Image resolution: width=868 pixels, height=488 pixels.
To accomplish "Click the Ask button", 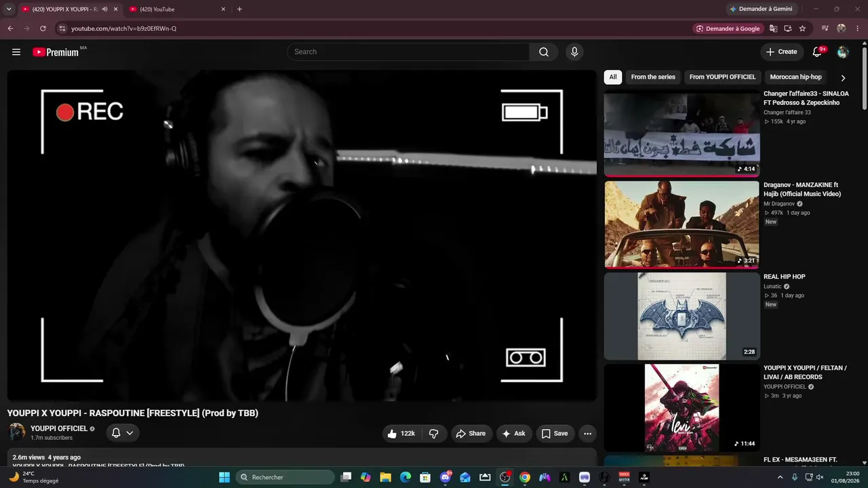I will (514, 434).
